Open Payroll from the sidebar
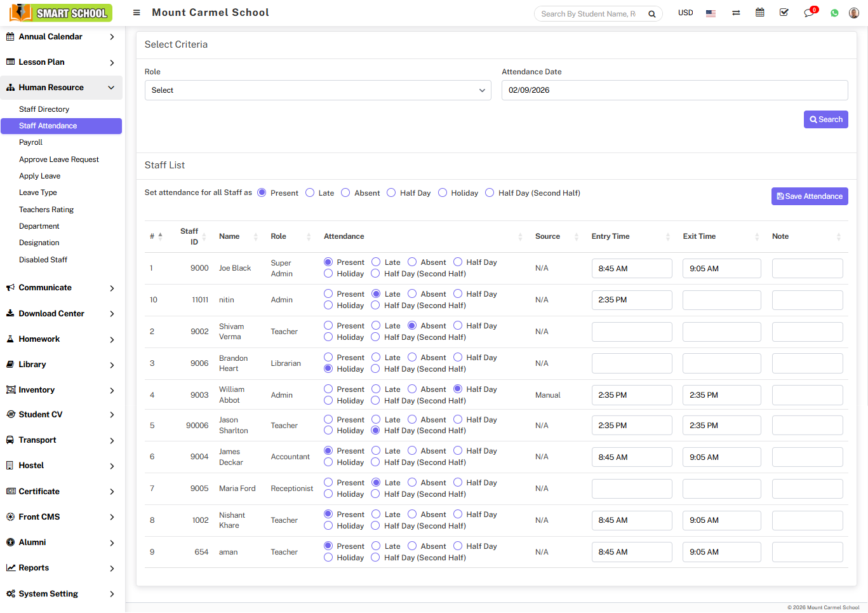Screen dimensions: 868x613 [x=30, y=142]
